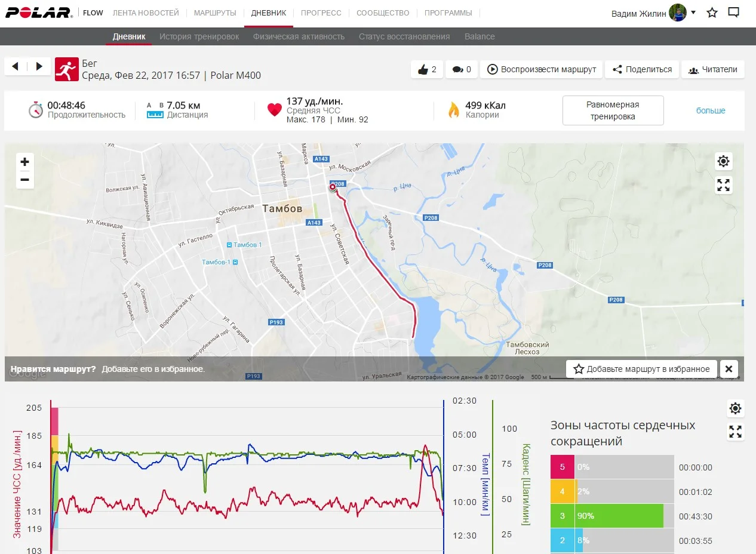The width and height of the screenshot is (756, 554).
Task: Expand the map to fullscreen
Action: (724, 186)
